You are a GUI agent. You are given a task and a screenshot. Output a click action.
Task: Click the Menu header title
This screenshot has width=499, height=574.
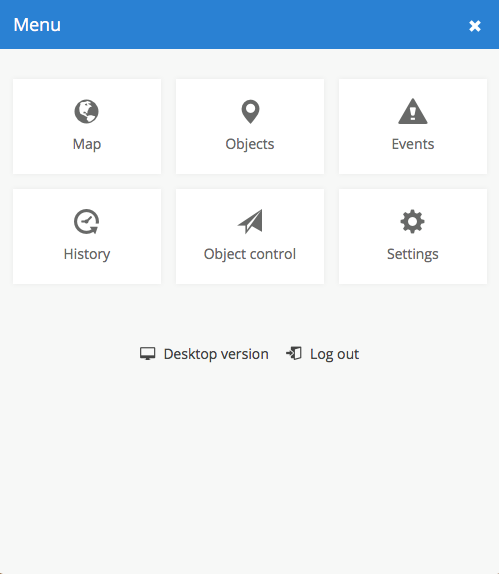(x=37, y=25)
